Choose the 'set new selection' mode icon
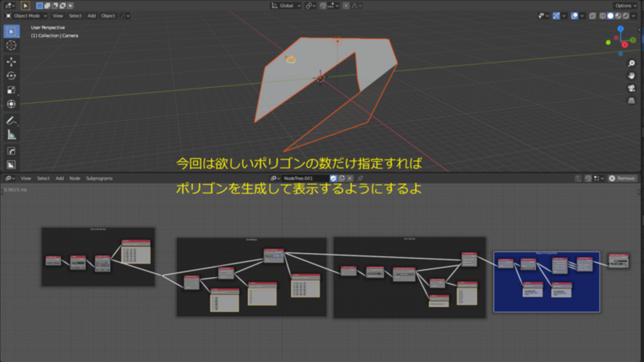Image resolution: width=644 pixels, height=362 pixels. pyautogui.click(x=40, y=6)
